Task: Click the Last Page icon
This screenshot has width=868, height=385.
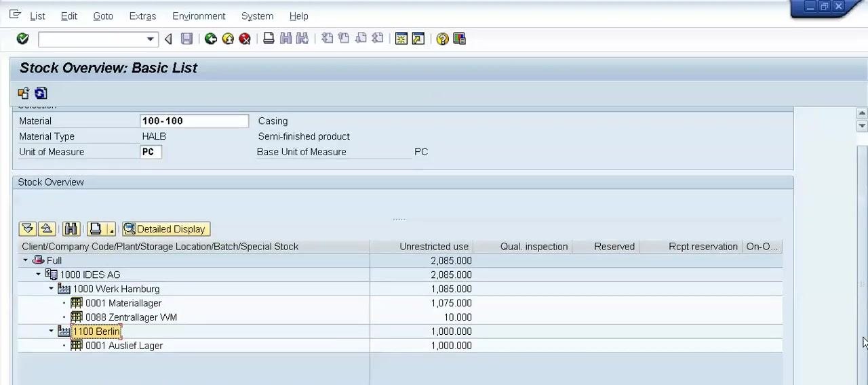Action: tap(378, 39)
